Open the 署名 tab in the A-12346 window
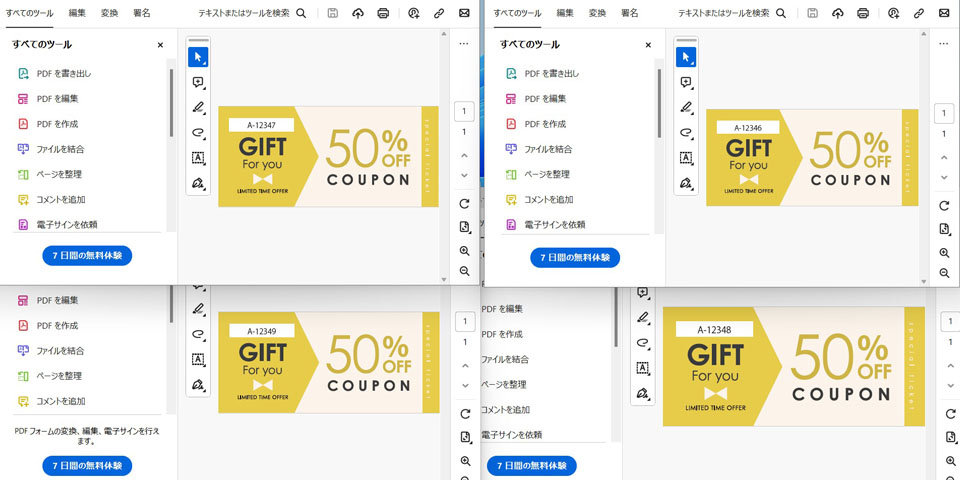 pyautogui.click(x=629, y=13)
